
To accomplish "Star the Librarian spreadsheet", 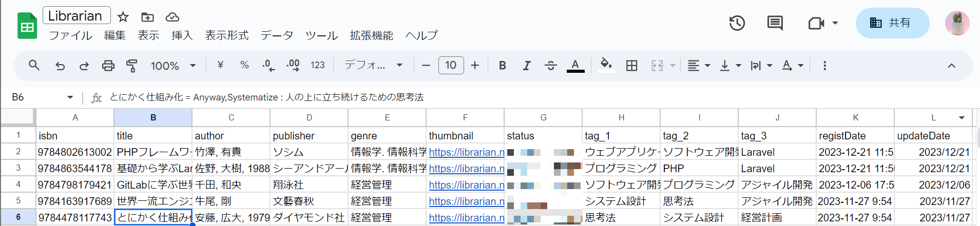I will (x=123, y=17).
